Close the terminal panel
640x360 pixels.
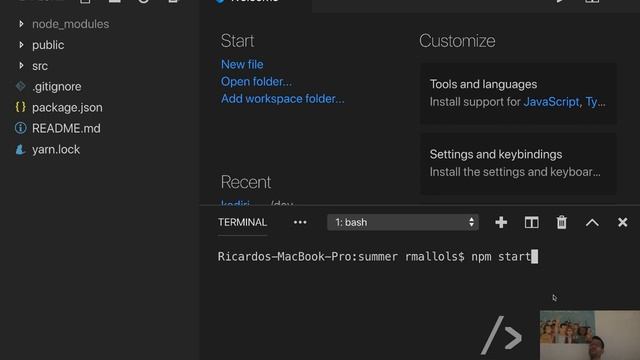coord(622,222)
